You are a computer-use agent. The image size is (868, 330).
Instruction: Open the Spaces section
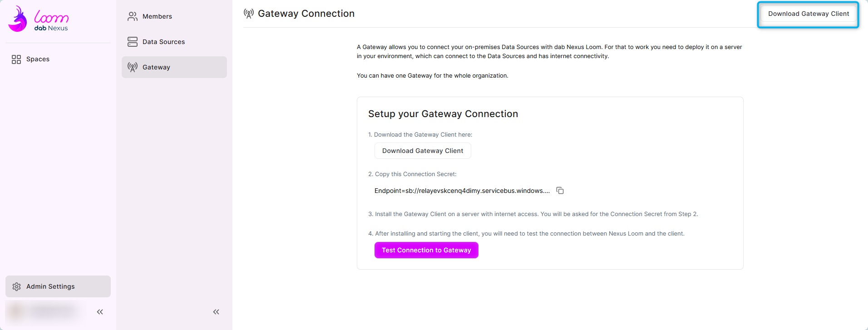tap(38, 59)
